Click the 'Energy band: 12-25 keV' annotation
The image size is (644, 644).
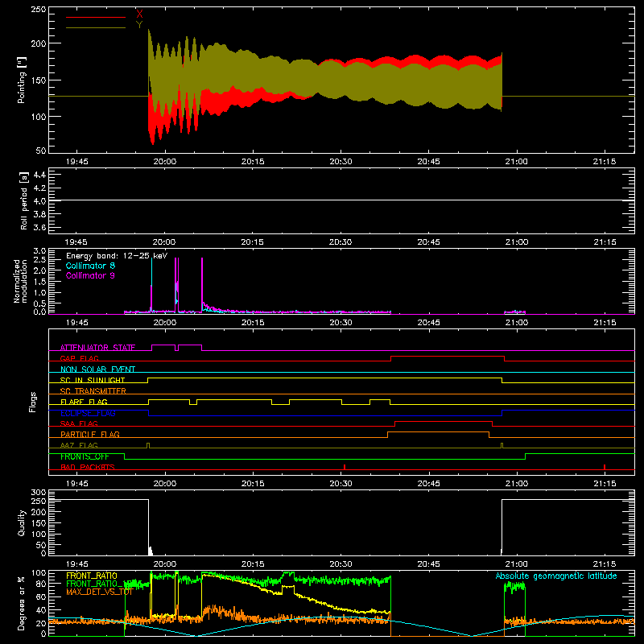tap(117, 256)
